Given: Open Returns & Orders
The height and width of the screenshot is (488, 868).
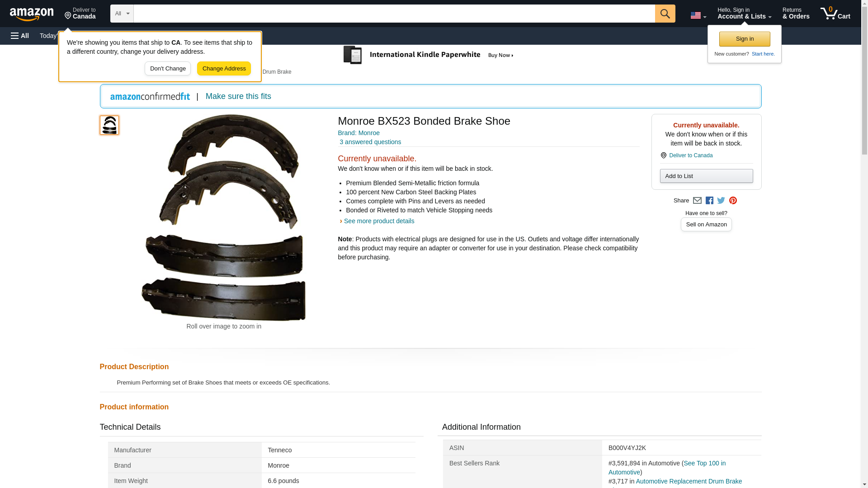Looking at the screenshot, I should [796, 14].
